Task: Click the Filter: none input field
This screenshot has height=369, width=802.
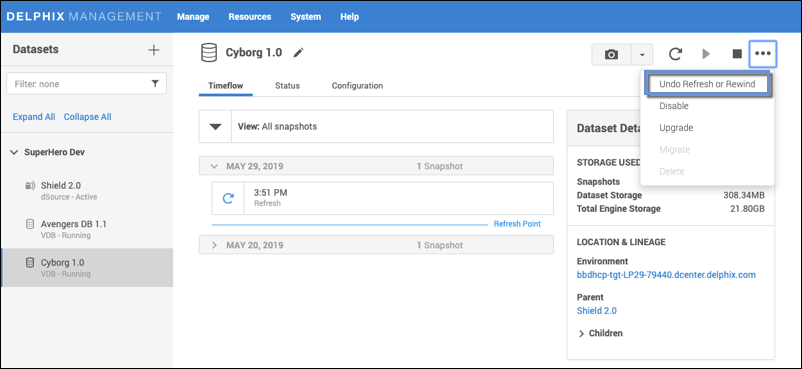Action: [86, 83]
